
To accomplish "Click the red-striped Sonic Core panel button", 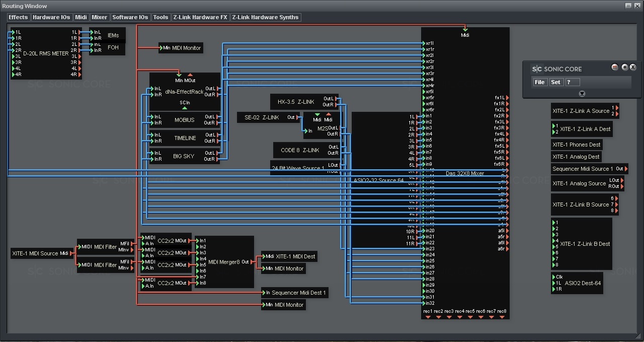I will [614, 67].
